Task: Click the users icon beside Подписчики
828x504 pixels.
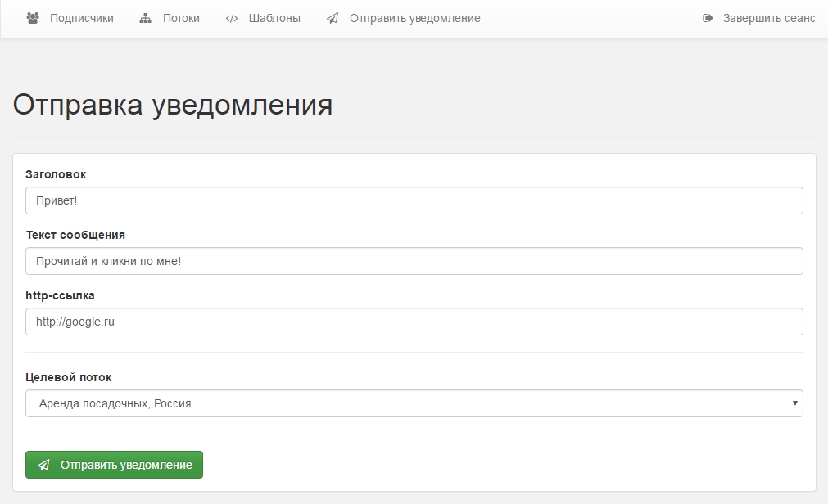Action: click(x=33, y=18)
